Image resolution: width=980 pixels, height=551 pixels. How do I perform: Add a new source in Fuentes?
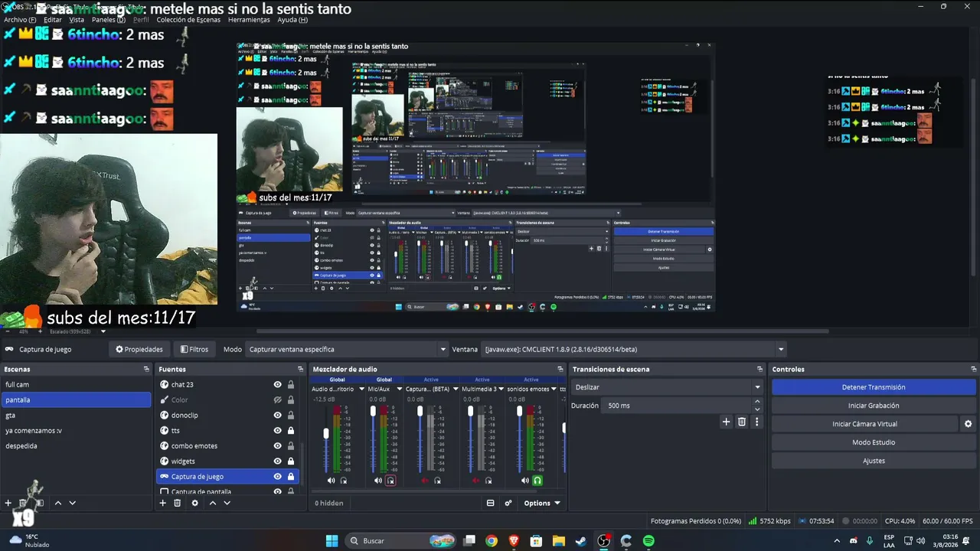[x=162, y=503]
